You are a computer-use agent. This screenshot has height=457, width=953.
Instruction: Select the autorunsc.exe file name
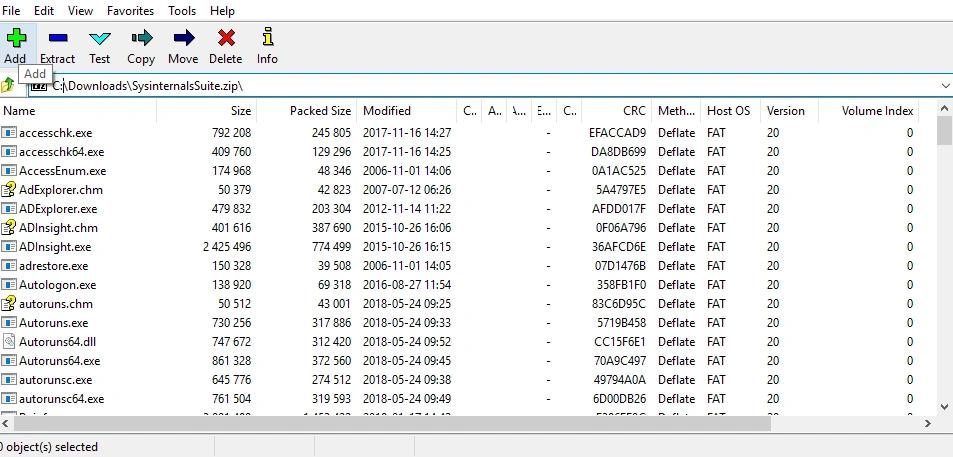coord(56,380)
